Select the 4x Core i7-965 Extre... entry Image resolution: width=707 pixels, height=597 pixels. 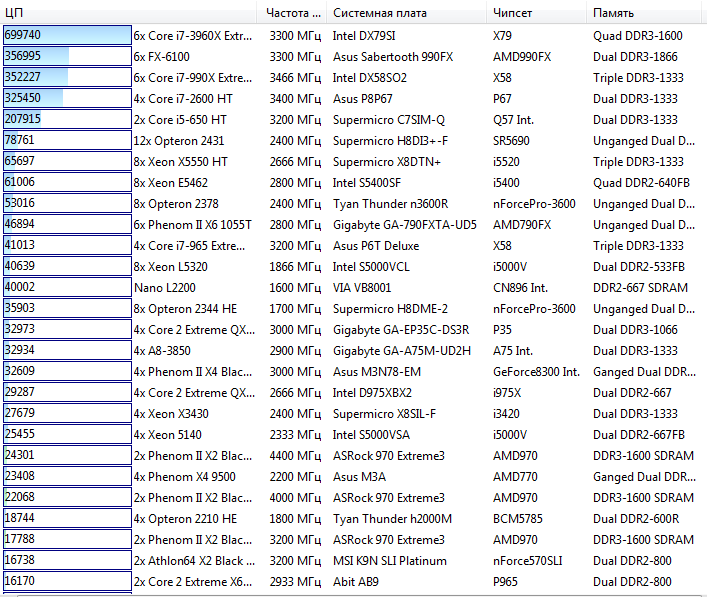pyautogui.click(x=189, y=246)
